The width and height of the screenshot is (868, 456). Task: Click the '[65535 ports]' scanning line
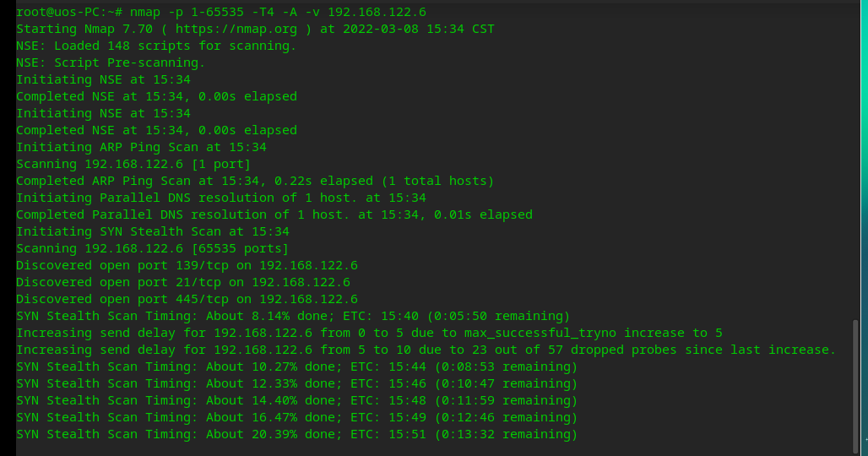[152, 248]
